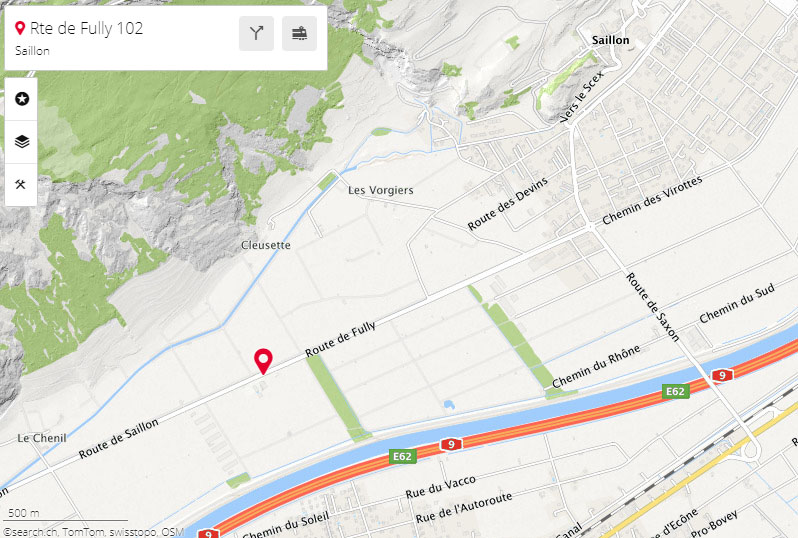Click the Saillon town label on map
The height and width of the screenshot is (538, 798).
coord(610,40)
